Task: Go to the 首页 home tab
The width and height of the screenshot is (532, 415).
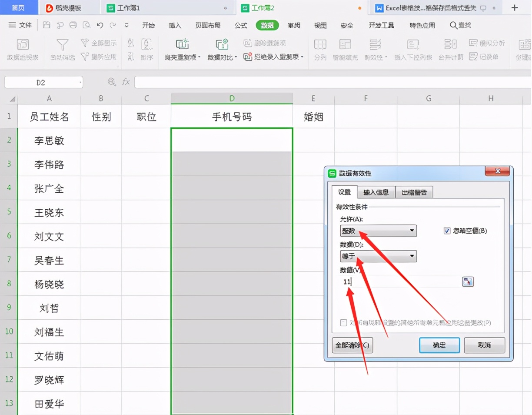Action: coord(18,8)
